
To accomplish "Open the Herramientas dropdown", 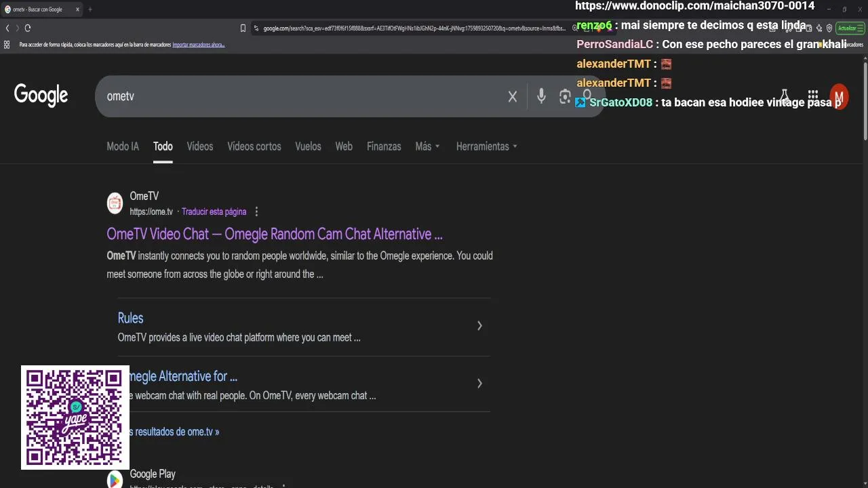I will (486, 146).
